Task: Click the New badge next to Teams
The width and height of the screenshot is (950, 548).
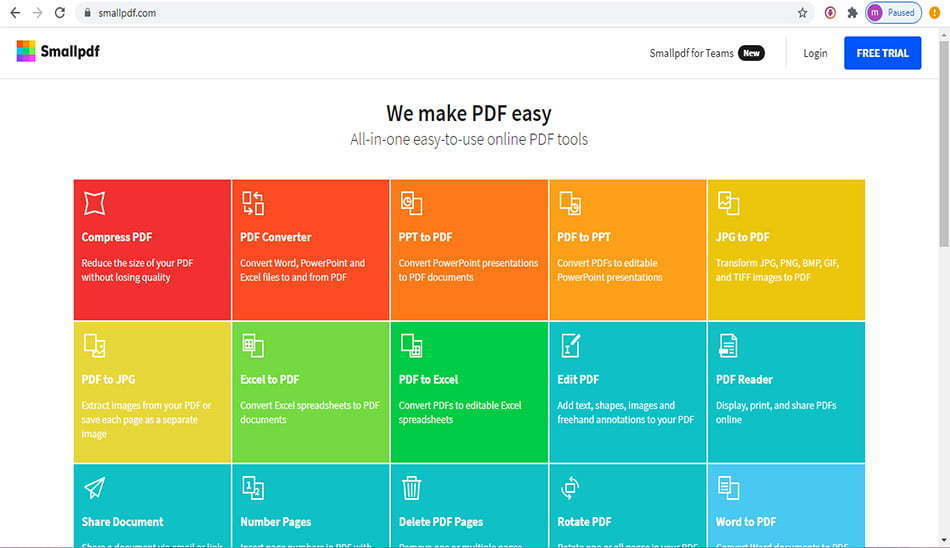Action: (751, 53)
